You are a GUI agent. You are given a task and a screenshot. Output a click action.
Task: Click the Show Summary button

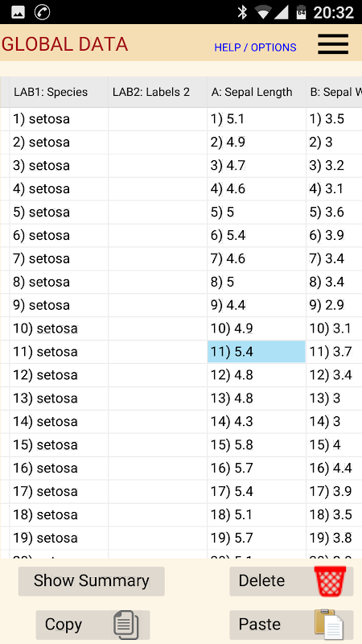(92, 581)
